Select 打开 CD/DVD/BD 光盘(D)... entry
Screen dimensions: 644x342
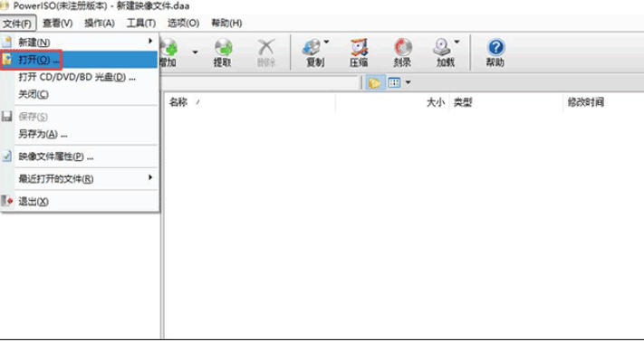point(80,77)
